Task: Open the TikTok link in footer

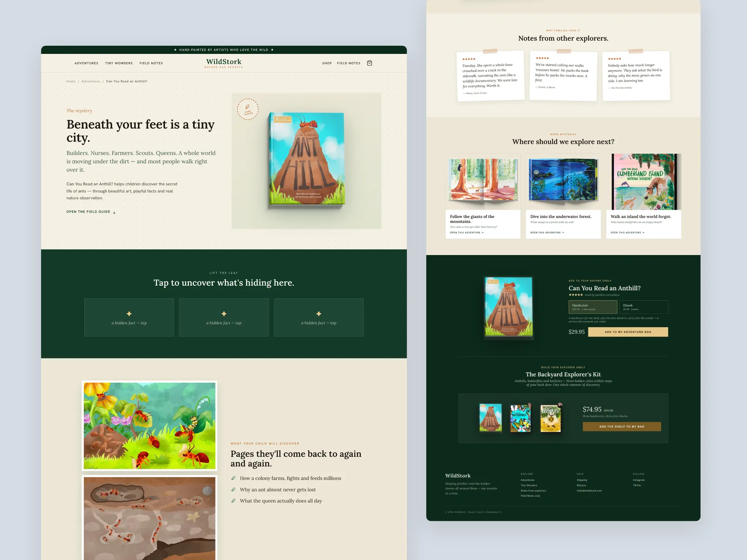Action: click(x=637, y=485)
